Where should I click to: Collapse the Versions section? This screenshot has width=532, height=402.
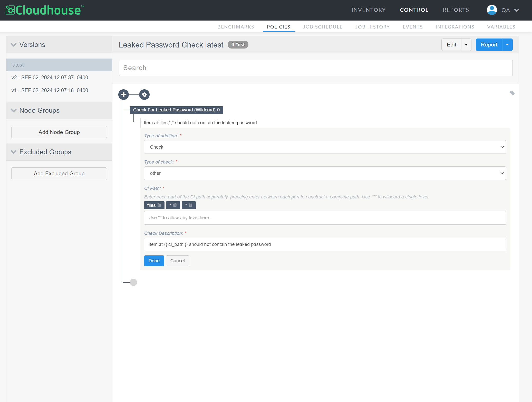point(14,45)
